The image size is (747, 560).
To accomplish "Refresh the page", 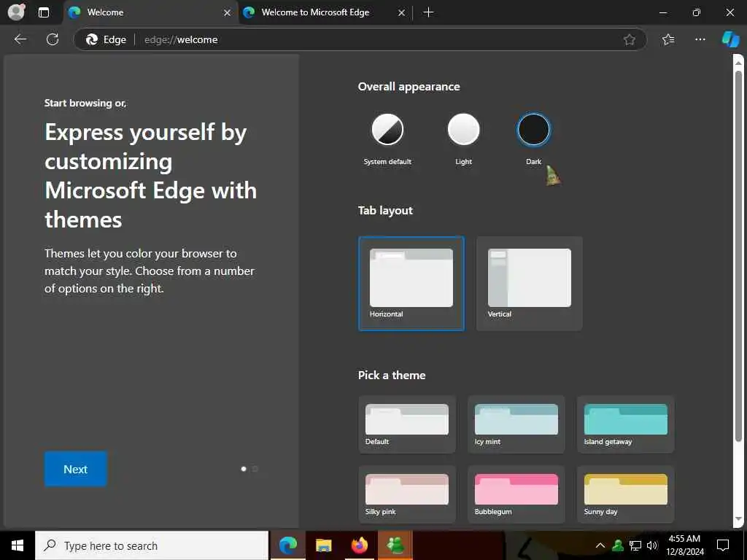I will pos(53,39).
